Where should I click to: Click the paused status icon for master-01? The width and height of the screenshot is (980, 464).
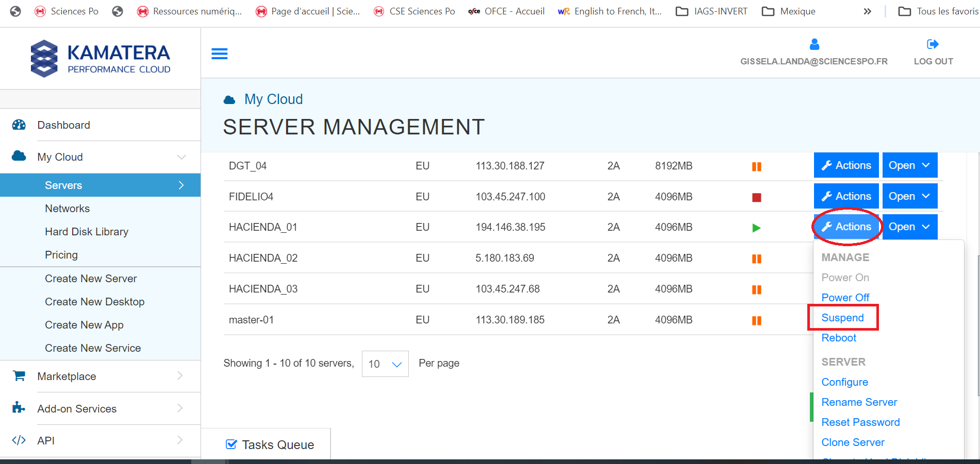(757, 320)
